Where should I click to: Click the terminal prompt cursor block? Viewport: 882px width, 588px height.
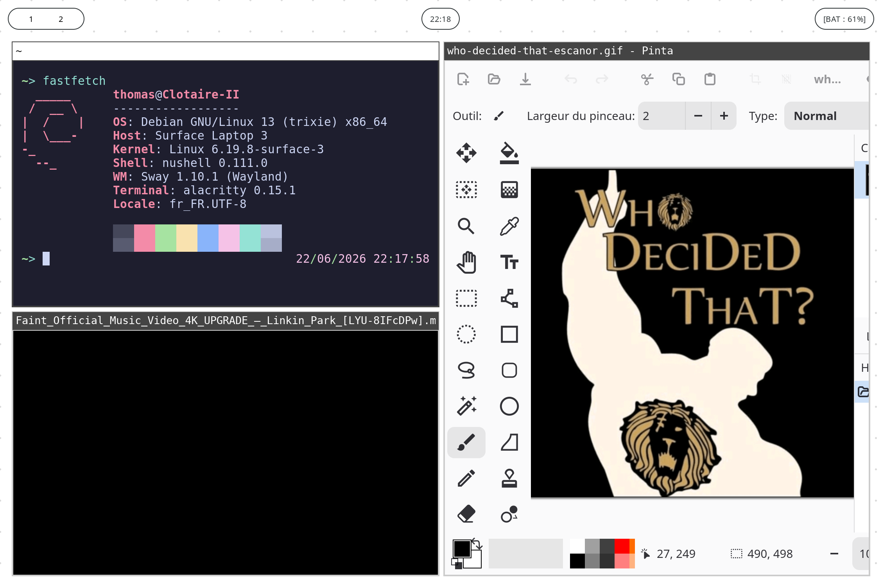click(x=46, y=259)
